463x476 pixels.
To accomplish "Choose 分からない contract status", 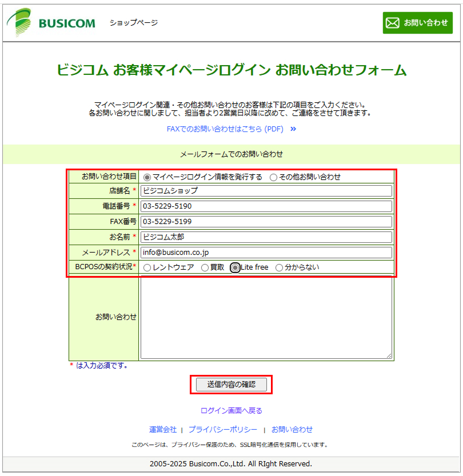I will 280,267.
